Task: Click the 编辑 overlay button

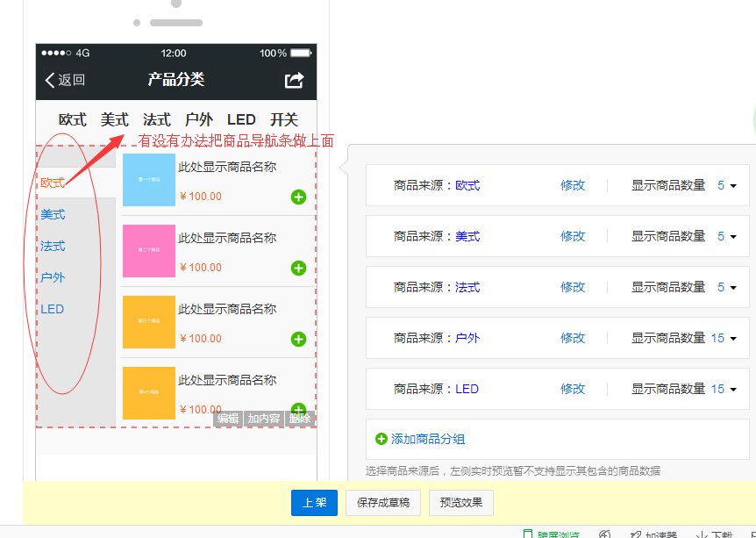Action: [x=227, y=419]
